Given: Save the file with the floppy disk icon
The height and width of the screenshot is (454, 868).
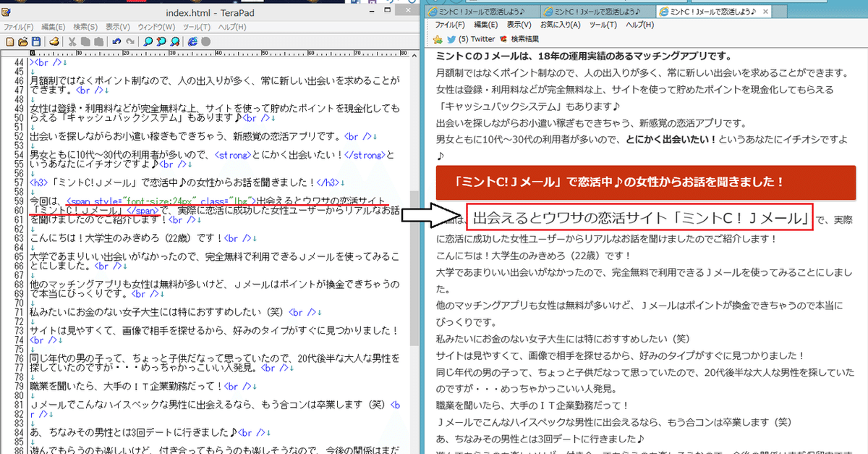Looking at the screenshot, I should click(x=36, y=42).
